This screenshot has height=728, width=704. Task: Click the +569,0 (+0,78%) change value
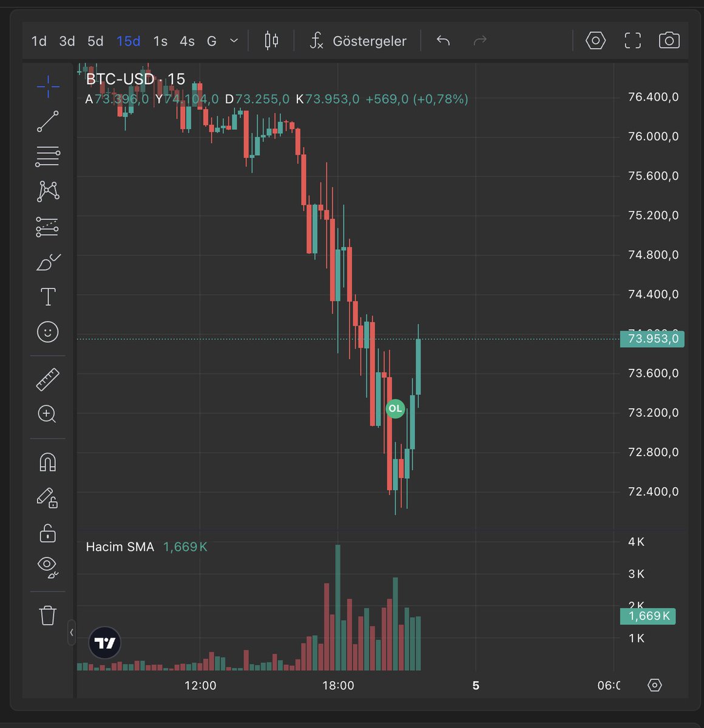click(416, 99)
